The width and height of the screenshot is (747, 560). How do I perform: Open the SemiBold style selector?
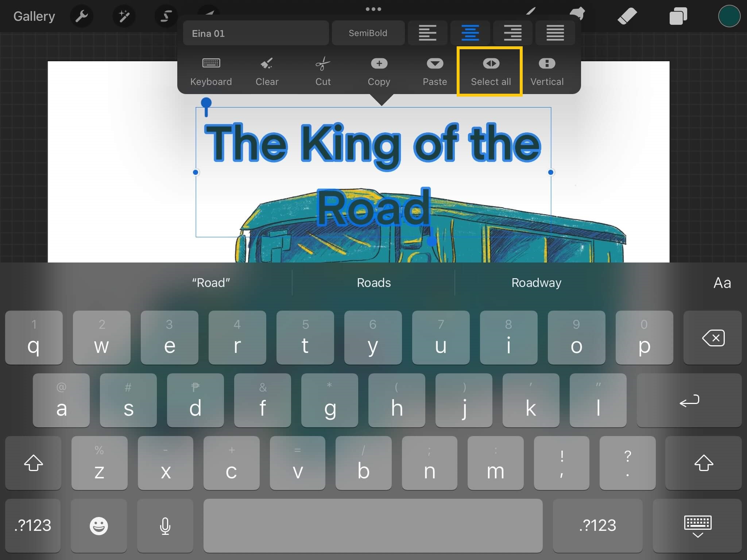368,33
